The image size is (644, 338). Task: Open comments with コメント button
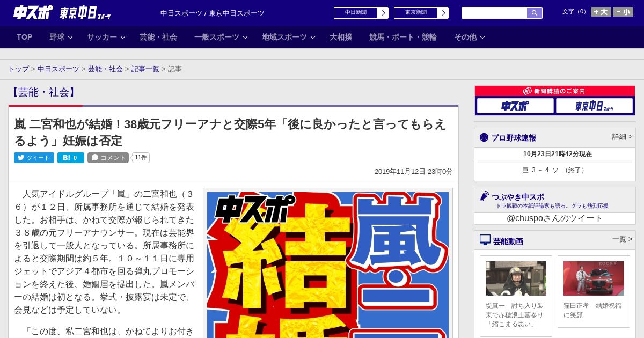108,158
